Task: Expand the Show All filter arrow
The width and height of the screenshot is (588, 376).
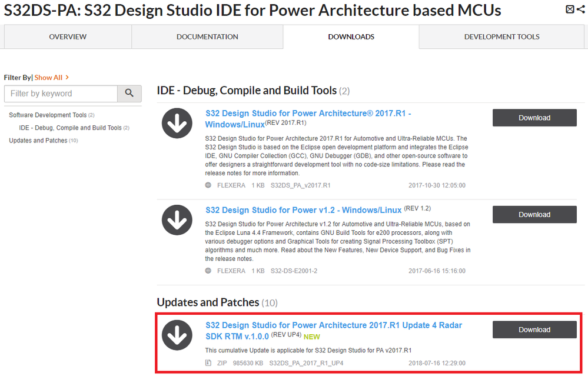Action: (x=67, y=78)
